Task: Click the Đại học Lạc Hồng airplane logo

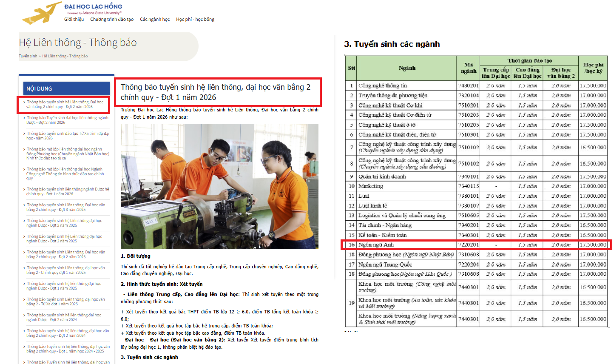Action: click(42, 13)
